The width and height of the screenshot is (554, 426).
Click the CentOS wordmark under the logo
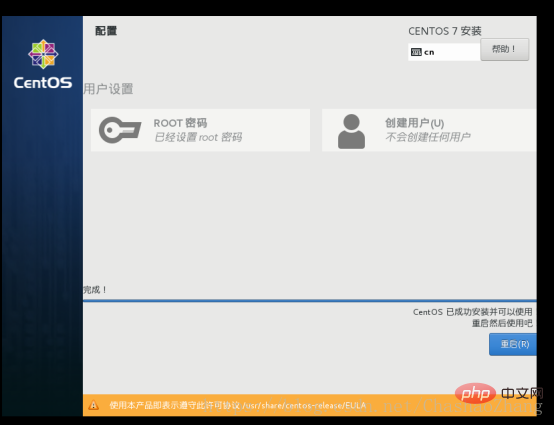coord(43,83)
